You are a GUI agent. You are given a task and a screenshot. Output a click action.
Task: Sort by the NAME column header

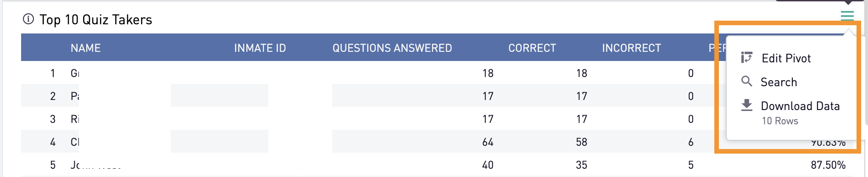coord(86,48)
